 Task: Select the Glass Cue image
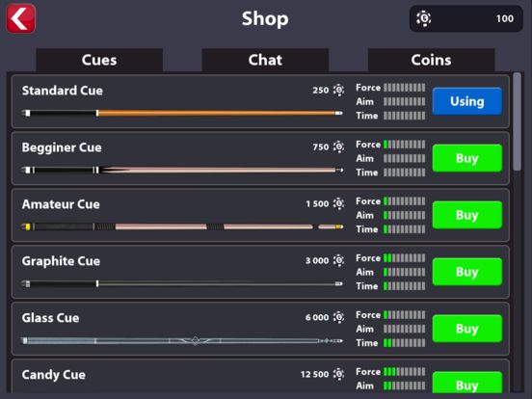pyautogui.click(x=182, y=340)
